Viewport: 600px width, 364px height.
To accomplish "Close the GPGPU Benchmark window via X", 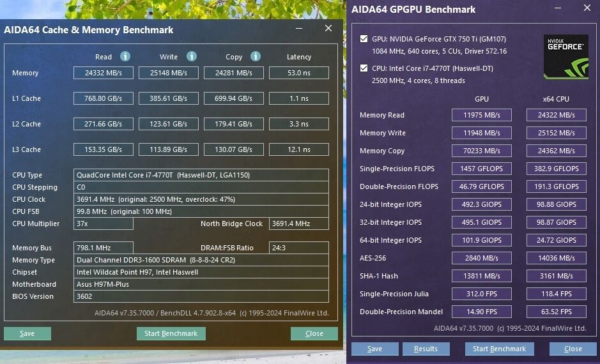I will pyautogui.click(x=587, y=8).
